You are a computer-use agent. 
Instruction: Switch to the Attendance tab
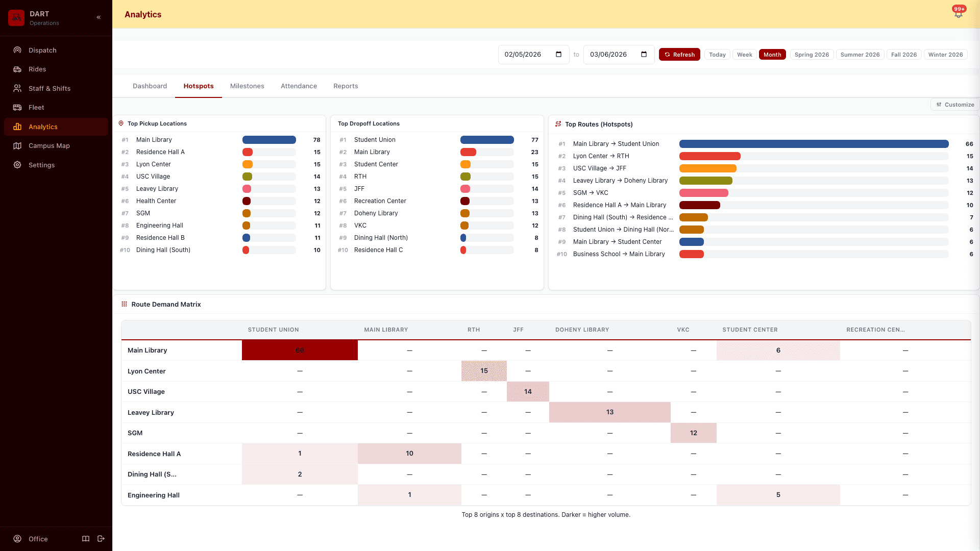(299, 86)
